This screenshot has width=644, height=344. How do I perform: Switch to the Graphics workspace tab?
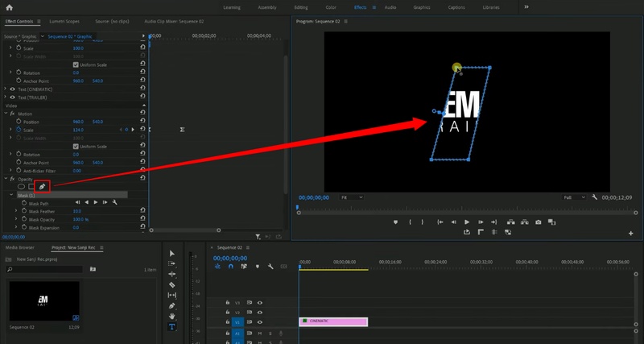[422, 6]
